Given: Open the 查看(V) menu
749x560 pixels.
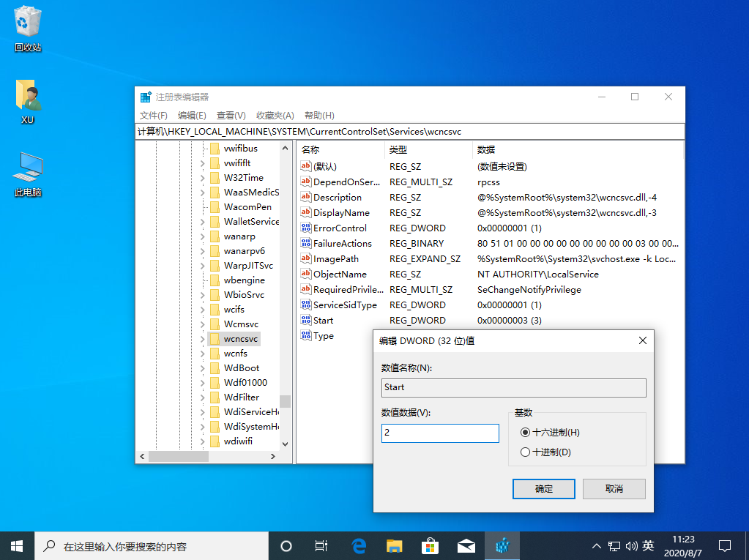Looking at the screenshot, I should [231, 115].
